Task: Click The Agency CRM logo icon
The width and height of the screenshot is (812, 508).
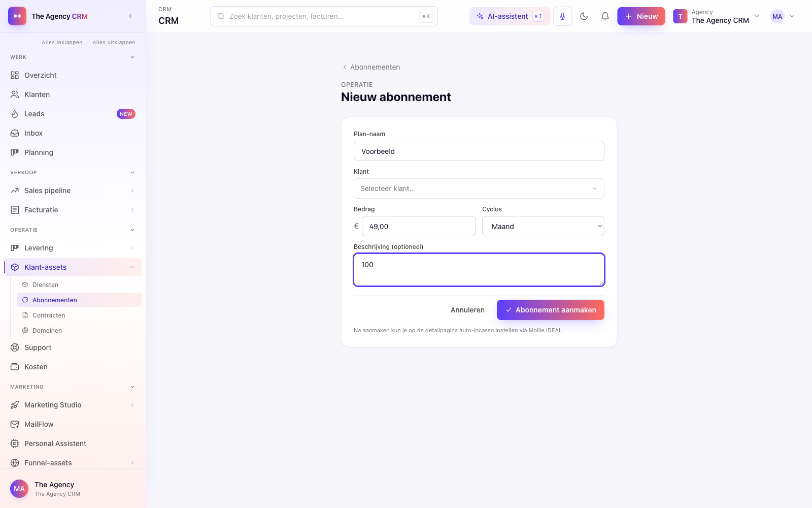Action: [17, 16]
